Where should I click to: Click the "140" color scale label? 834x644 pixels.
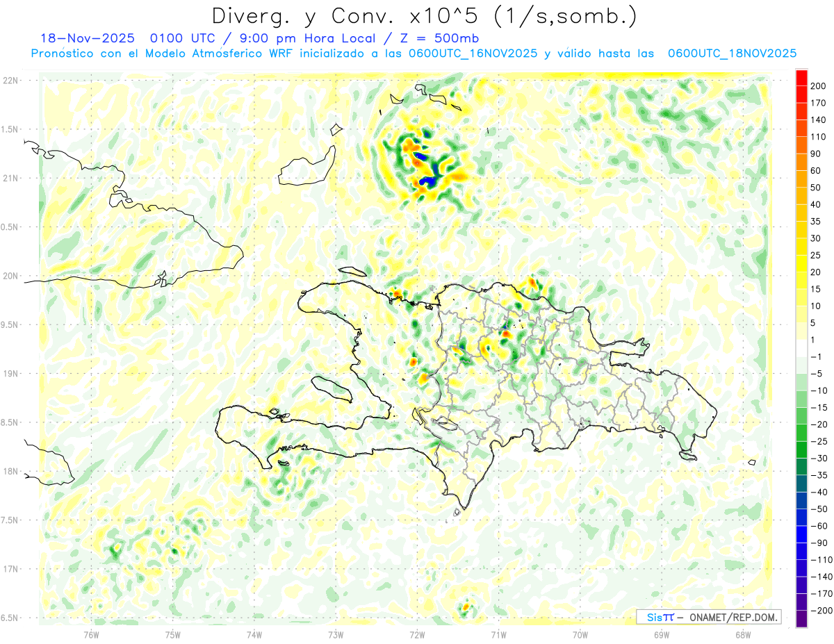point(818,120)
